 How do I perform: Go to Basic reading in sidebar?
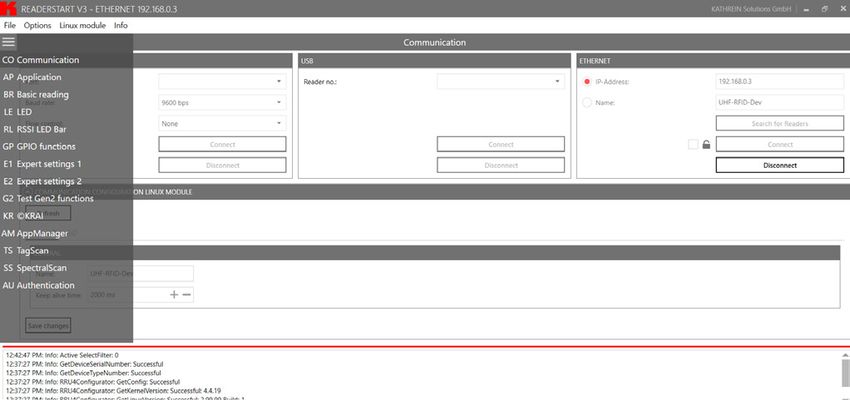tap(66, 94)
